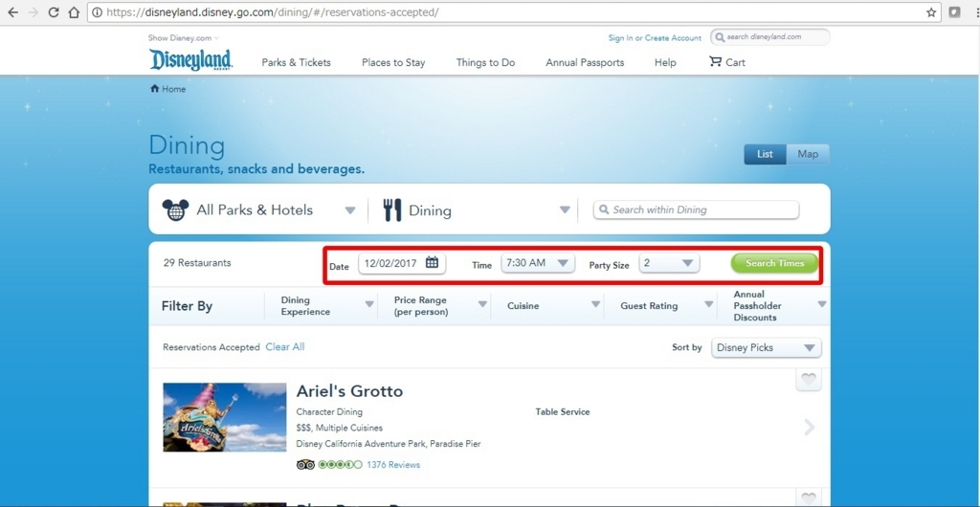Click the site search magnifier icon
Image resolution: width=980 pixels, height=507 pixels.
tap(721, 37)
